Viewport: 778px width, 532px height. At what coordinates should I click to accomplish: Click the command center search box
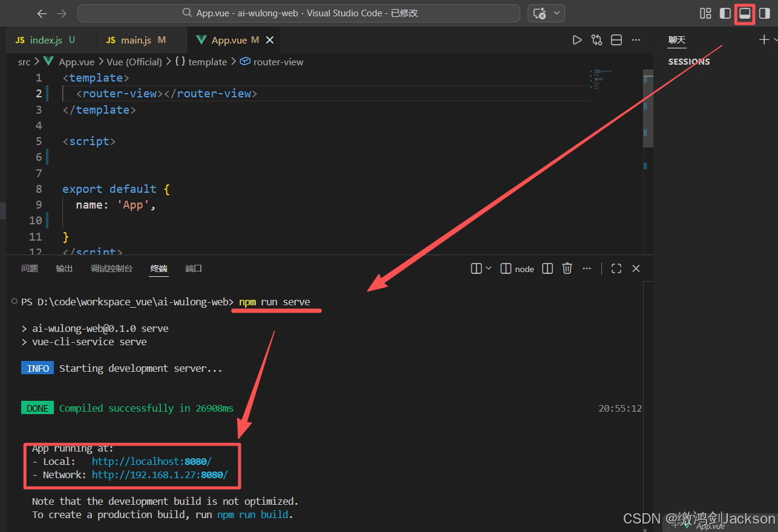[x=299, y=13]
